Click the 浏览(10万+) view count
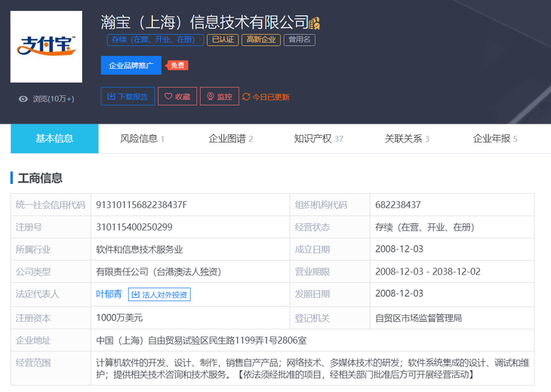Image resolution: width=551 pixels, height=392 pixels. point(54,99)
